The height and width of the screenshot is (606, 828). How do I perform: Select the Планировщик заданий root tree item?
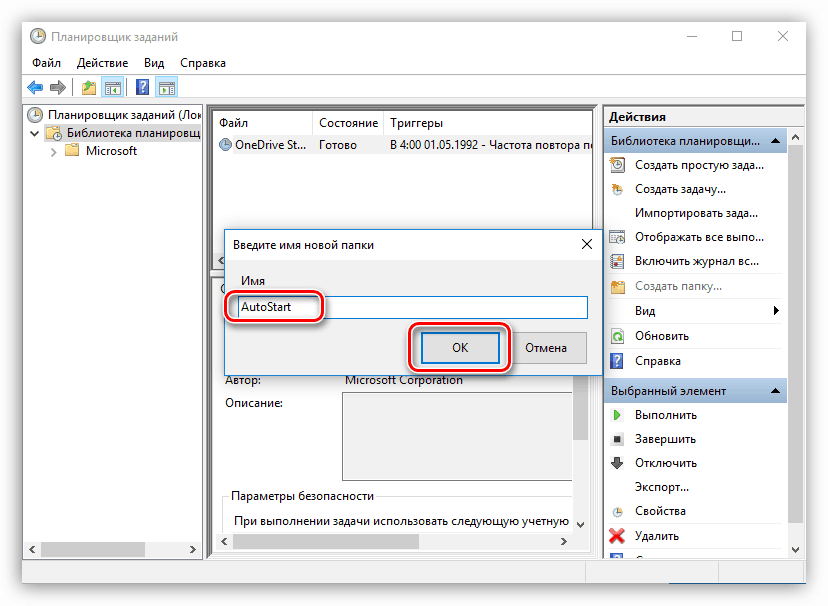click(115, 115)
